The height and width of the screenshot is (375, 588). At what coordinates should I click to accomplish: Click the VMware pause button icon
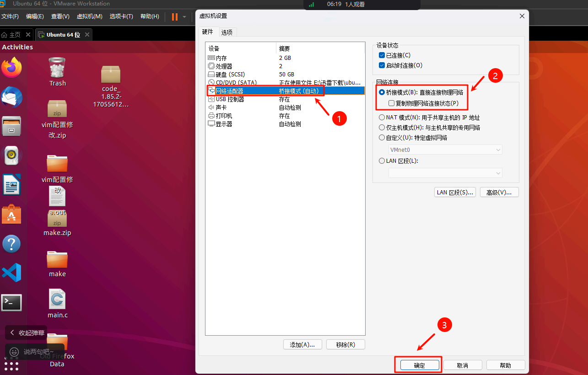(x=175, y=17)
